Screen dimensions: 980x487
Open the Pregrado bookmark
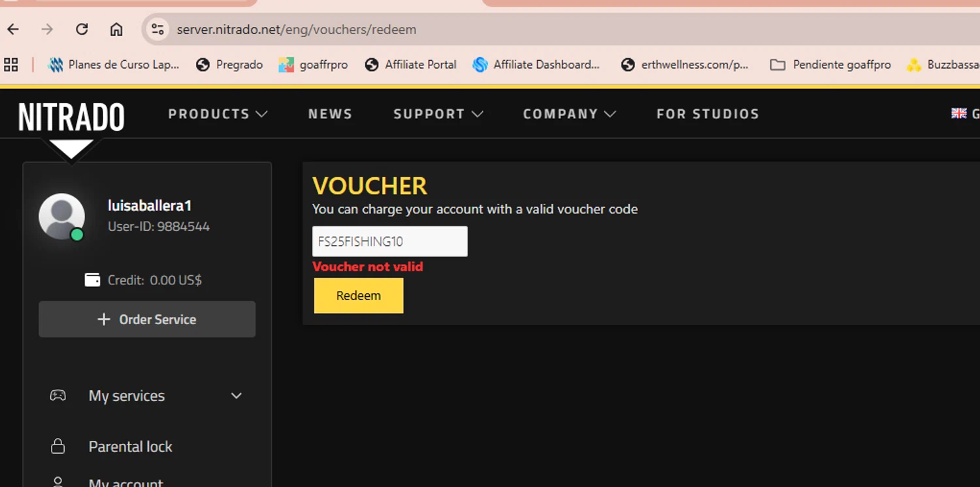(229, 65)
